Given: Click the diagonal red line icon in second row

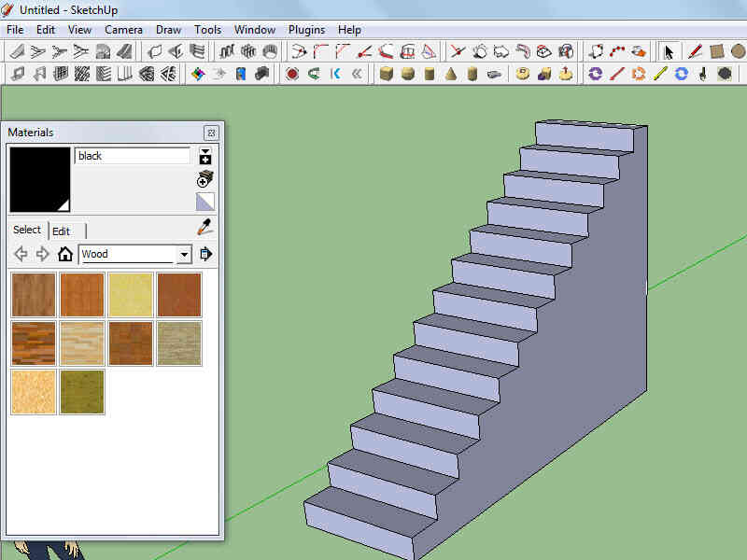Looking at the screenshot, I should tap(617, 74).
